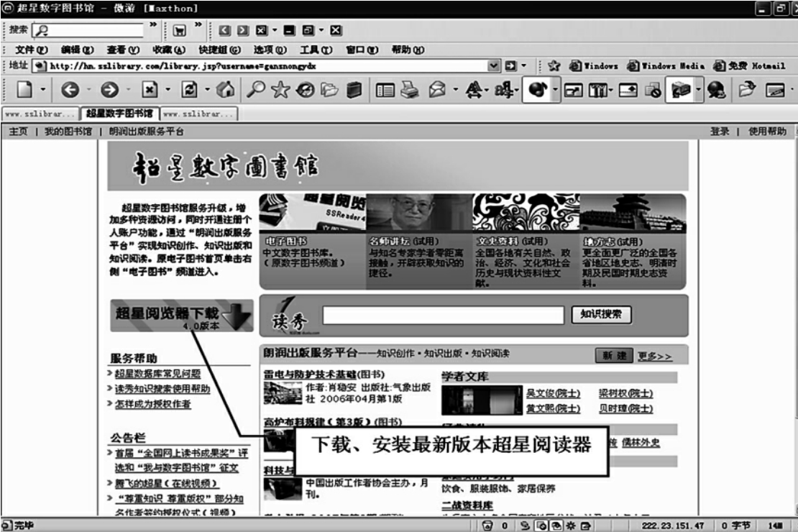Viewport: 798px width, 532px height.
Task: Open the 名师讲坛 channel portrait image
Action: tap(419, 212)
